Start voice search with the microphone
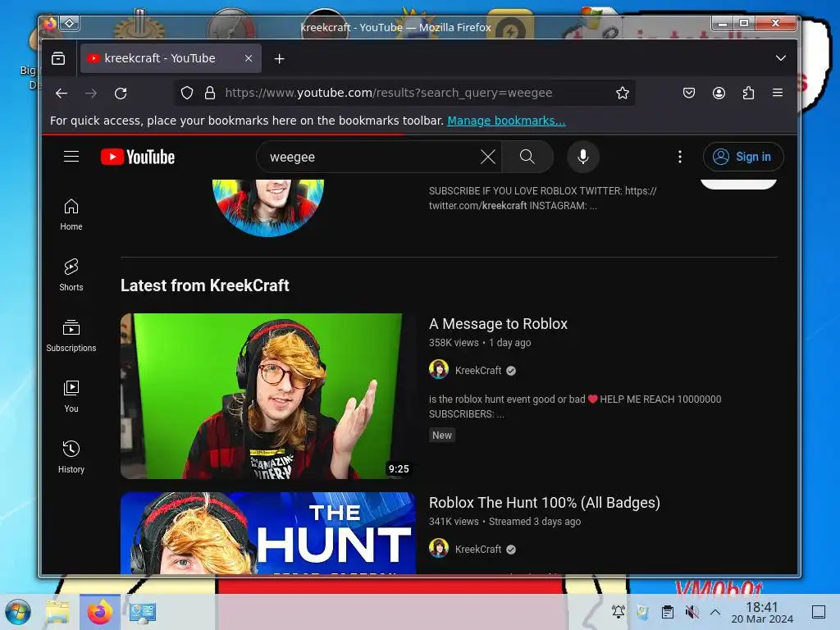 583,157
